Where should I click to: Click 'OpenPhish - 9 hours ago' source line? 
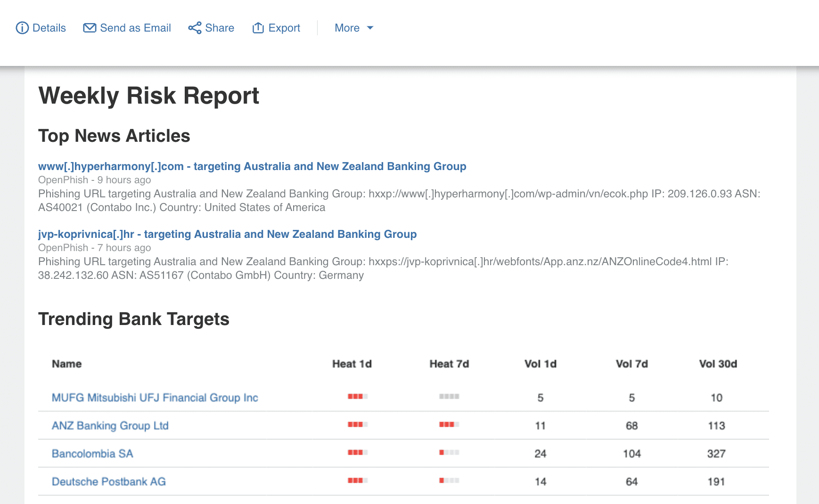point(95,180)
